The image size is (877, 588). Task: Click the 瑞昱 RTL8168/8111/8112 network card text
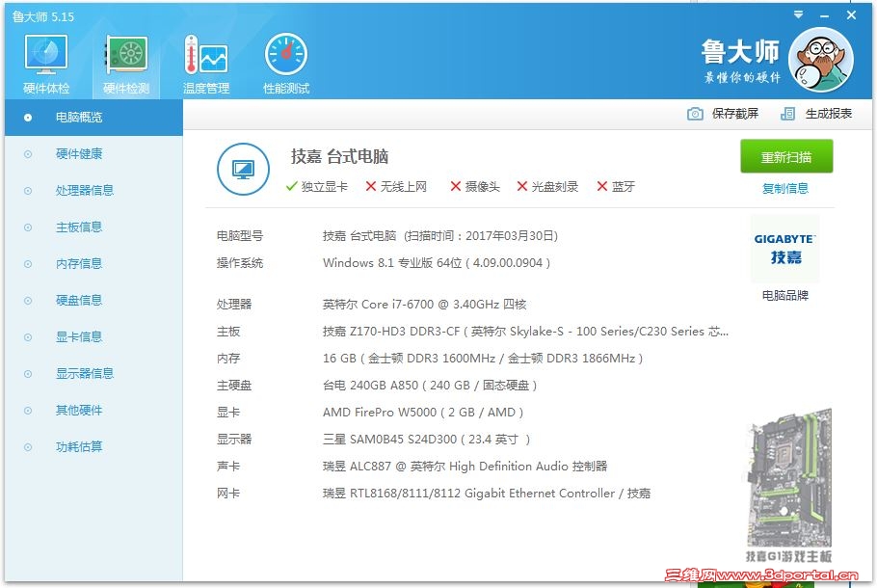click(x=487, y=494)
